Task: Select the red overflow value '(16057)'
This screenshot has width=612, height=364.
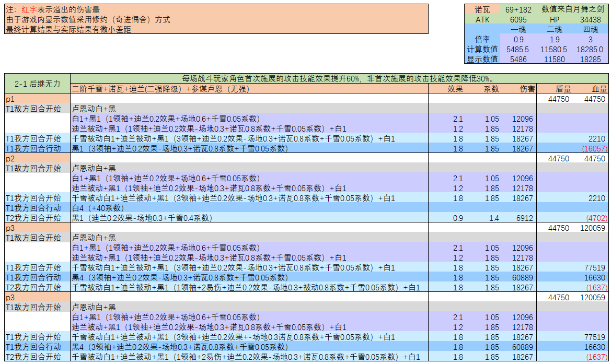Action: click(594, 148)
